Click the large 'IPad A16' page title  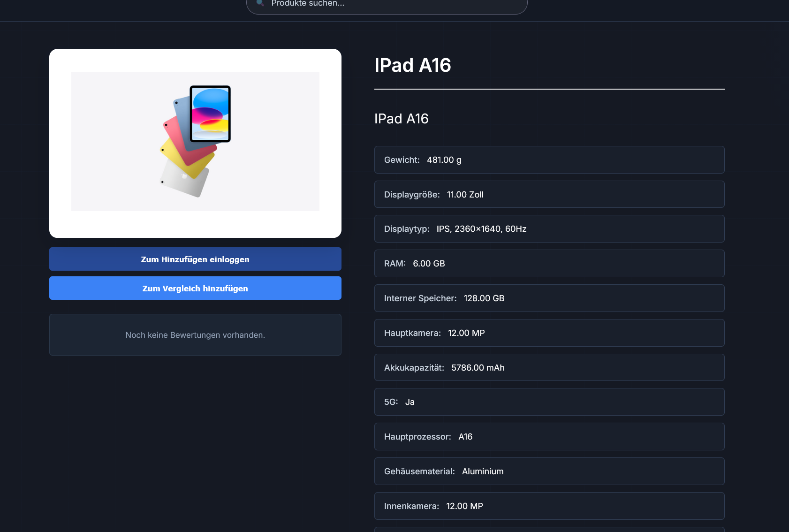click(413, 65)
